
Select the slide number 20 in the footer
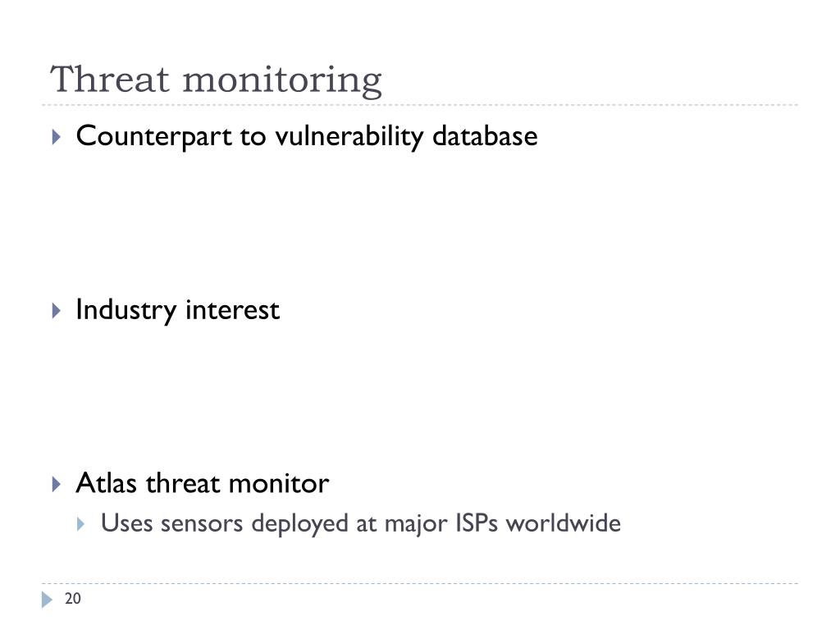pos(72,598)
